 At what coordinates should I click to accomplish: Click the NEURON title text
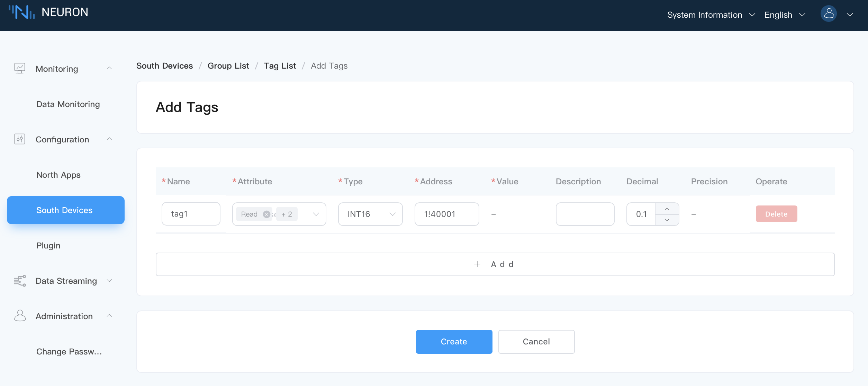(x=65, y=12)
